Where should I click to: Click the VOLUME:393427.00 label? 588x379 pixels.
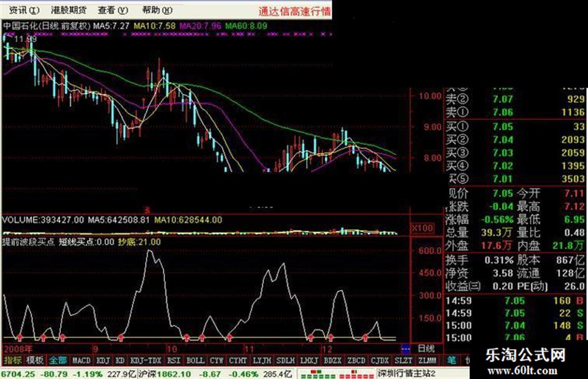pos(43,220)
